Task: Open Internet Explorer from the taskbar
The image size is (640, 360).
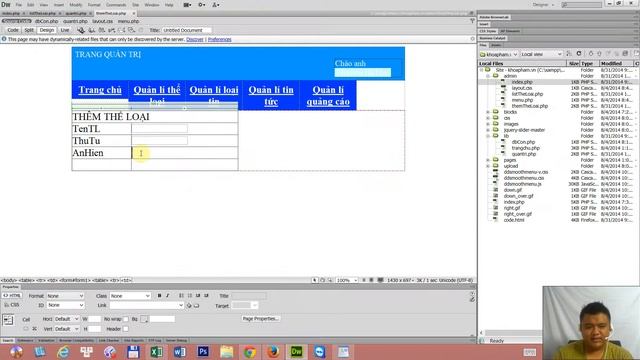Action: click(63, 351)
